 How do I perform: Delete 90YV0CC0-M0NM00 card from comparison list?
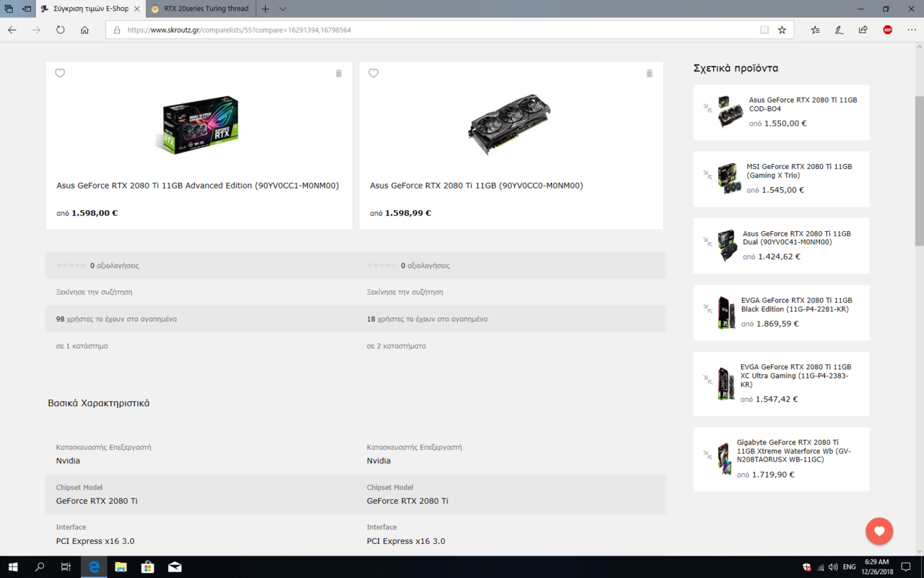click(649, 74)
